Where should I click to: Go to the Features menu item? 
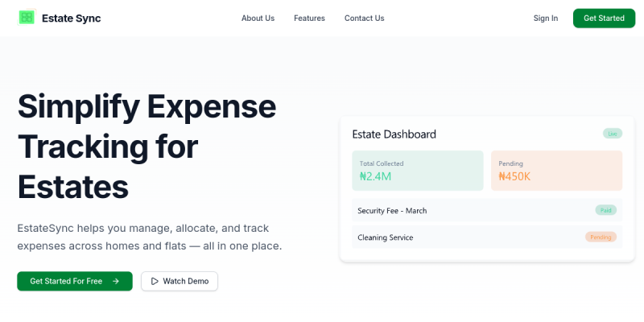tap(309, 19)
